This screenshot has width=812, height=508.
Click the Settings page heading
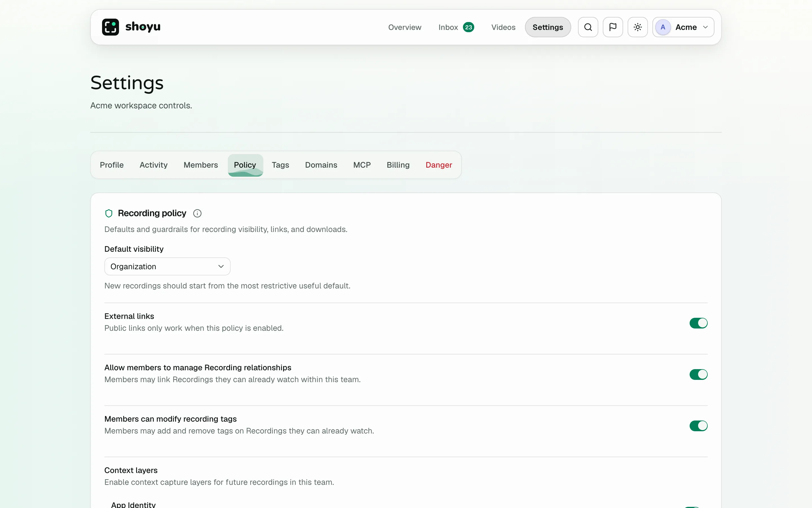click(x=127, y=83)
